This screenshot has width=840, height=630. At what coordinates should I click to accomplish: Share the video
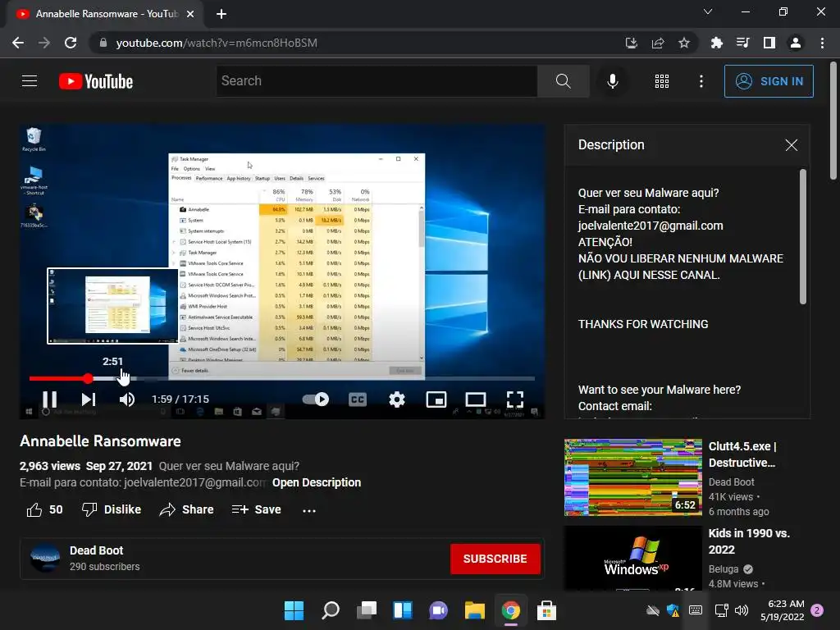coord(186,509)
